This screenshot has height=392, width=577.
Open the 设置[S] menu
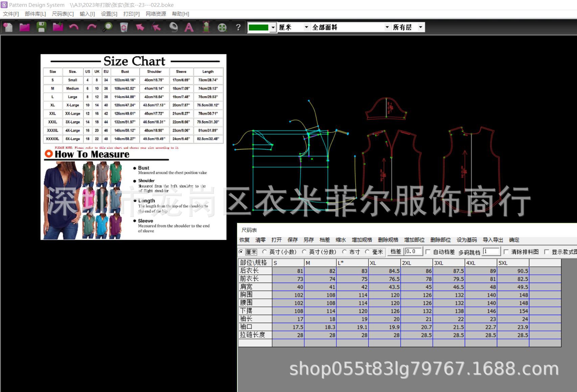109,14
